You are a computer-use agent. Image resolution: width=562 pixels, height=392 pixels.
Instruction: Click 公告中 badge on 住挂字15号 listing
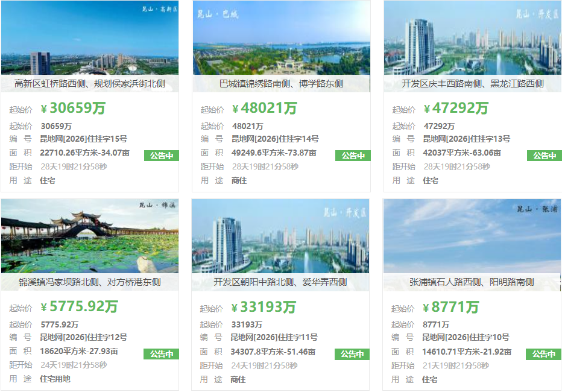click(162, 156)
